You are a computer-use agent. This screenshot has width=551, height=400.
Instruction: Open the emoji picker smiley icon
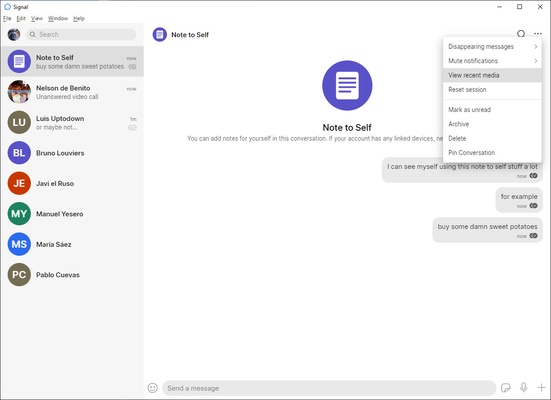(x=153, y=388)
